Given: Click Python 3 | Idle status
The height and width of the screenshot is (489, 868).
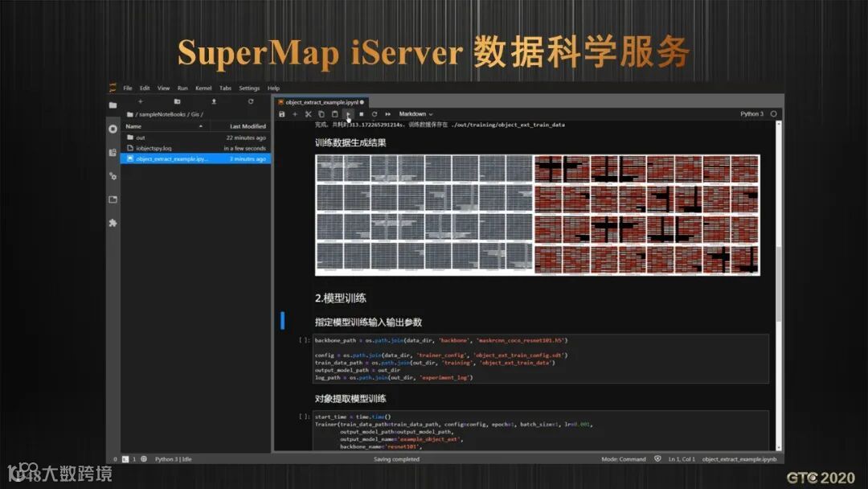Looking at the screenshot, I should (174, 459).
